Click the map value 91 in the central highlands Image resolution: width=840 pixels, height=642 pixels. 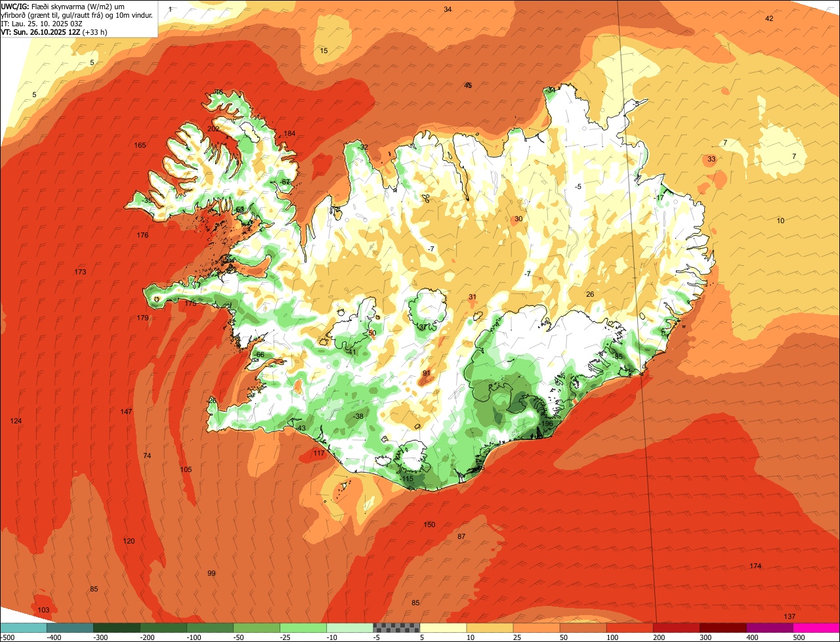426,373
